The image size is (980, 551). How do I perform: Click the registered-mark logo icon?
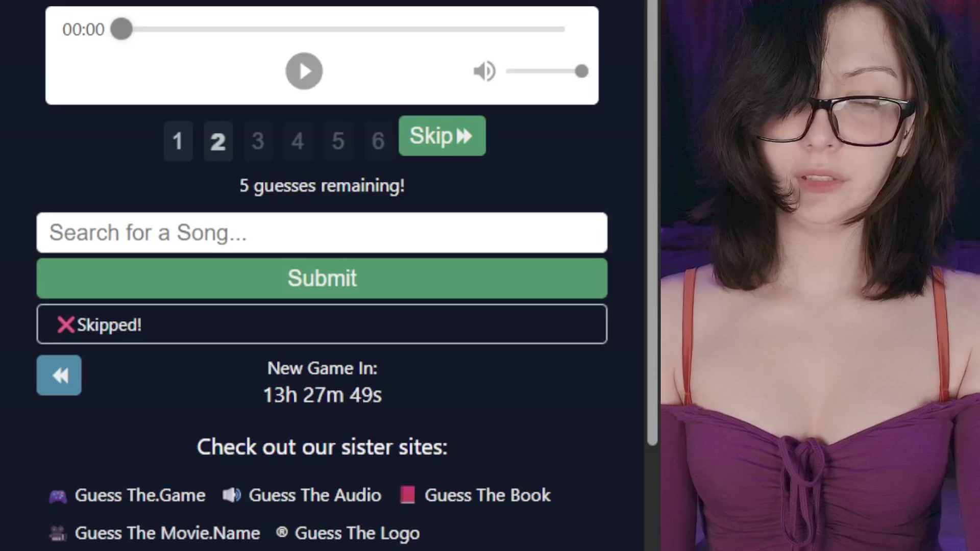pos(282,532)
